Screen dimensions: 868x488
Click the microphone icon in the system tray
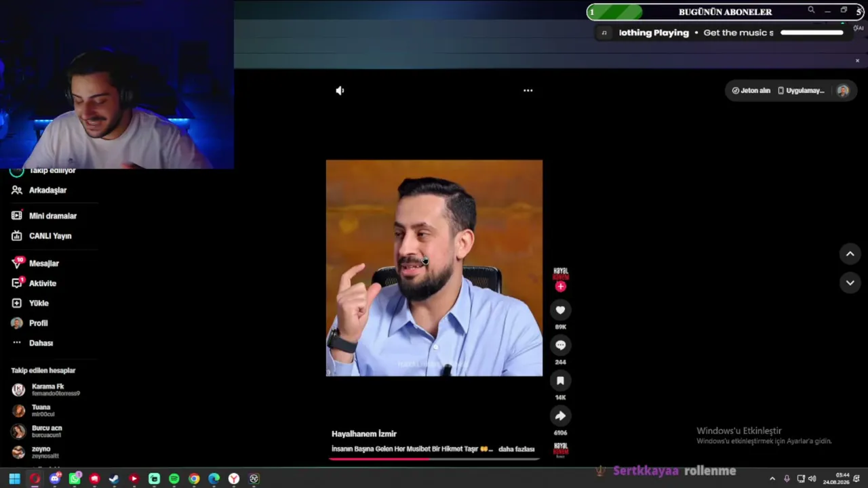(787, 479)
